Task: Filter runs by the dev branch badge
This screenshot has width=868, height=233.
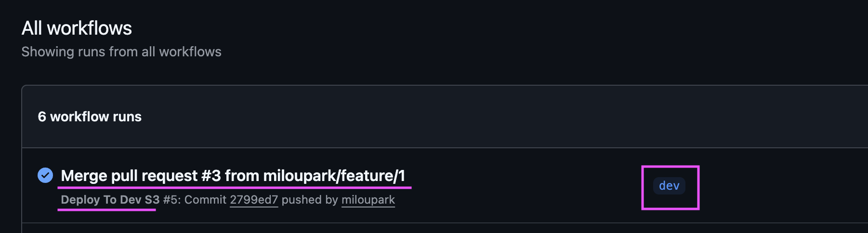Action: coord(669,186)
